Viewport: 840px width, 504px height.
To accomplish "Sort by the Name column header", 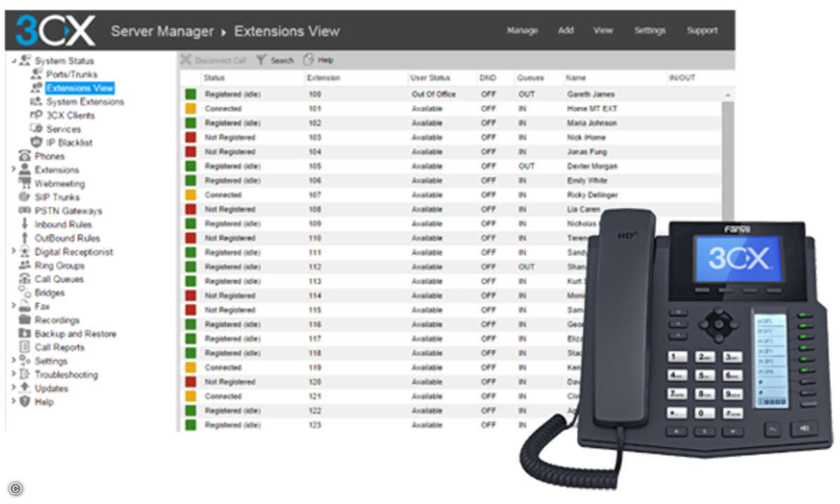I will 576,78.
